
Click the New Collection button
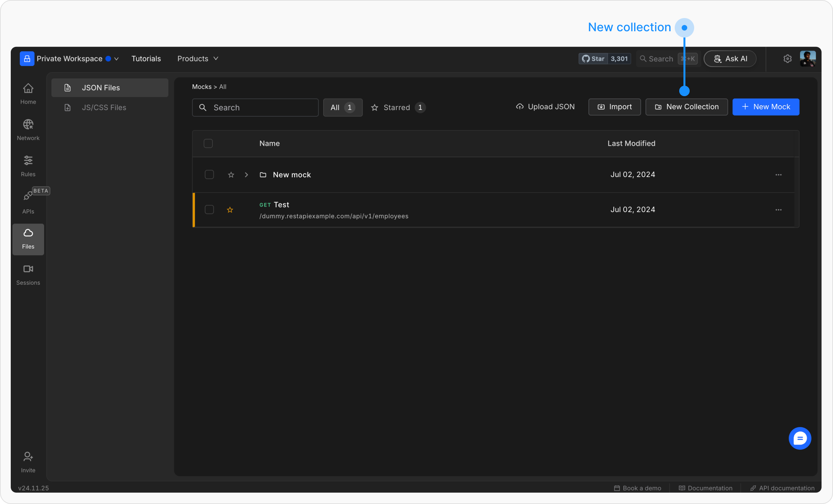coord(686,107)
